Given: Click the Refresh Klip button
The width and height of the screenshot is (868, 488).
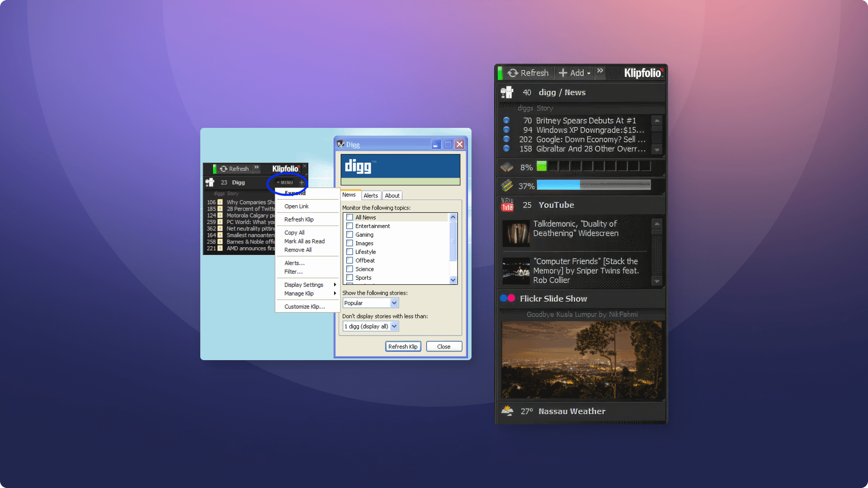Looking at the screenshot, I should 403,346.
